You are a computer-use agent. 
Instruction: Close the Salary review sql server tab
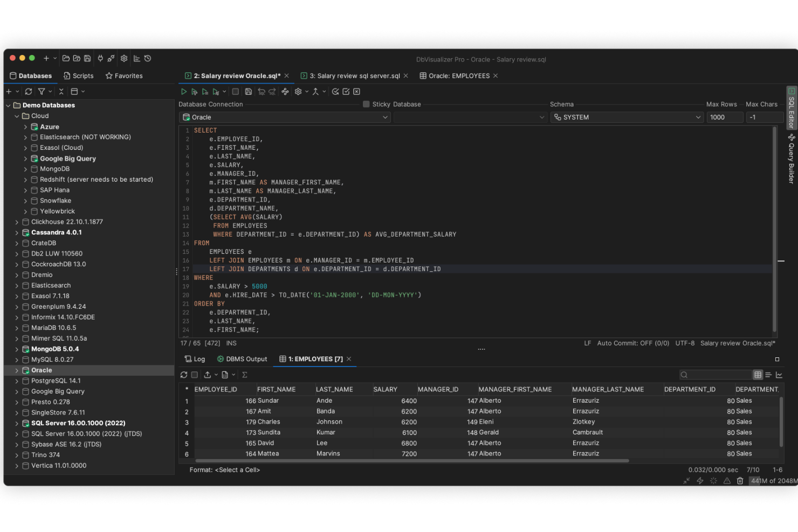coord(405,75)
